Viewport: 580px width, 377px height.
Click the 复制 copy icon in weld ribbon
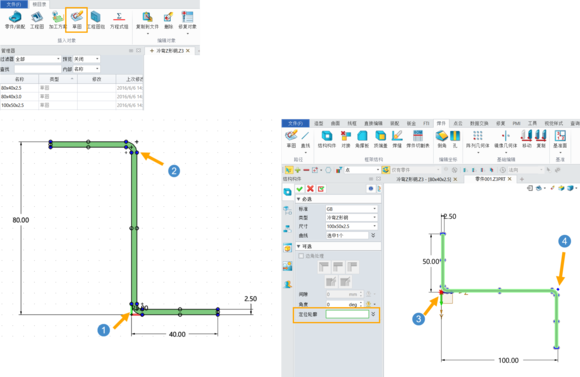pos(541,136)
